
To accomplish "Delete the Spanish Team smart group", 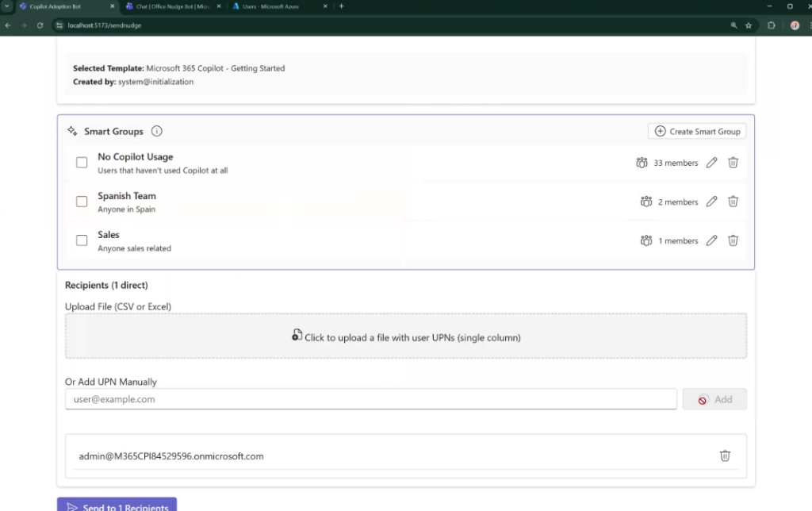I will (733, 202).
